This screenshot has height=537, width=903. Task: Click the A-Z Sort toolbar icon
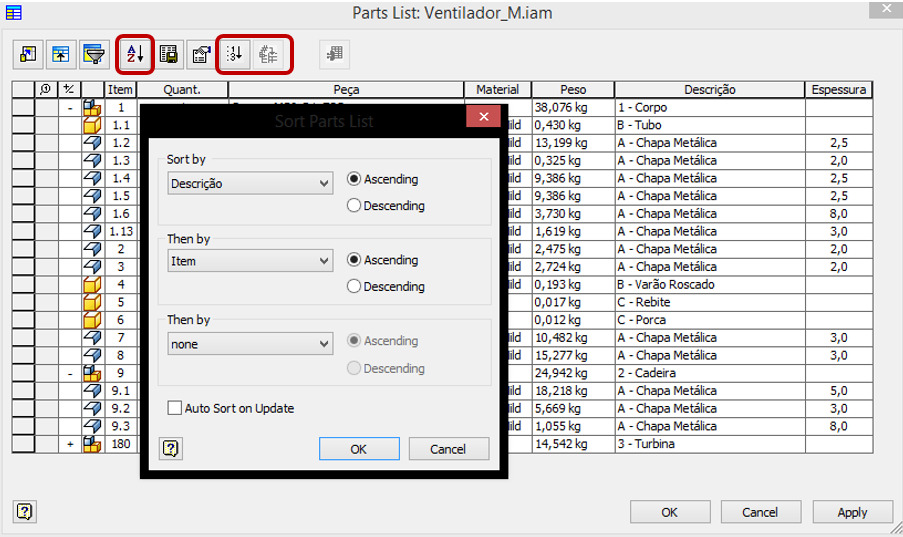(x=135, y=55)
